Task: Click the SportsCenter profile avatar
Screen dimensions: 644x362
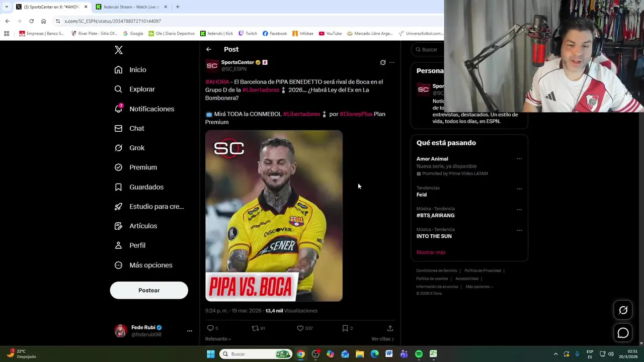Action: (x=212, y=65)
